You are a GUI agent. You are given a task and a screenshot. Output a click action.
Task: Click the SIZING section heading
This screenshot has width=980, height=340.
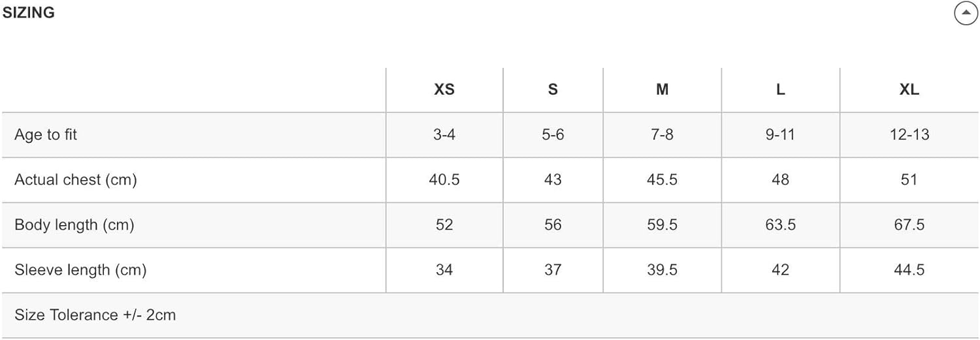click(x=29, y=13)
